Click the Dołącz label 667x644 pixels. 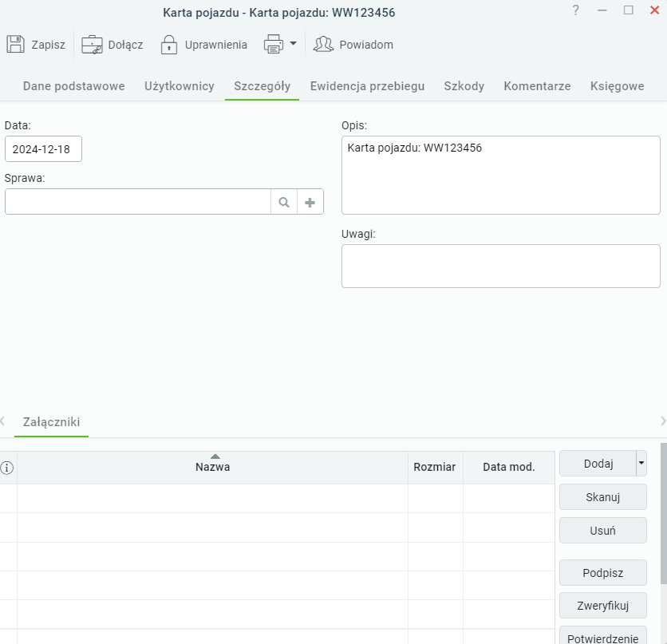click(125, 45)
